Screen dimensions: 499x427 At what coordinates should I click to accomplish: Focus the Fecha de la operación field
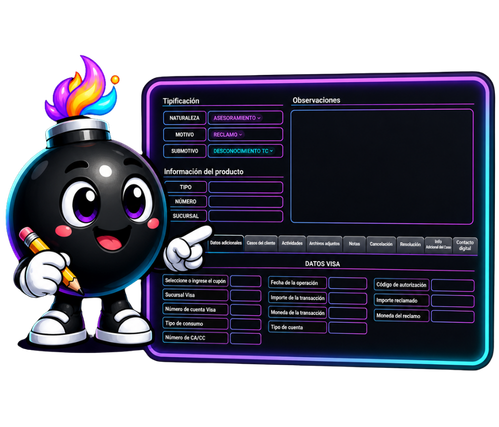348,283
